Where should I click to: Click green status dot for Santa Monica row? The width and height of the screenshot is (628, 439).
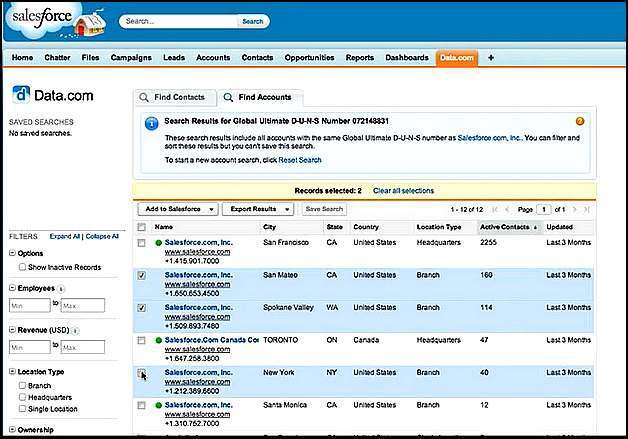click(159, 405)
